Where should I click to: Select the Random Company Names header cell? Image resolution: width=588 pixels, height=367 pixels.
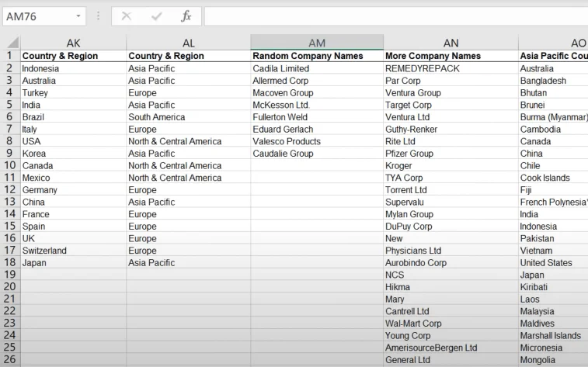coord(317,56)
